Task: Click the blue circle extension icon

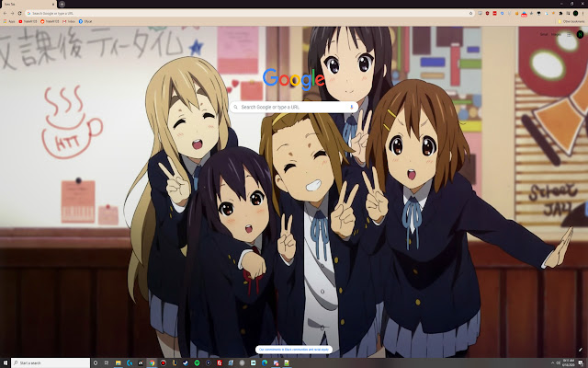Action: click(x=503, y=13)
